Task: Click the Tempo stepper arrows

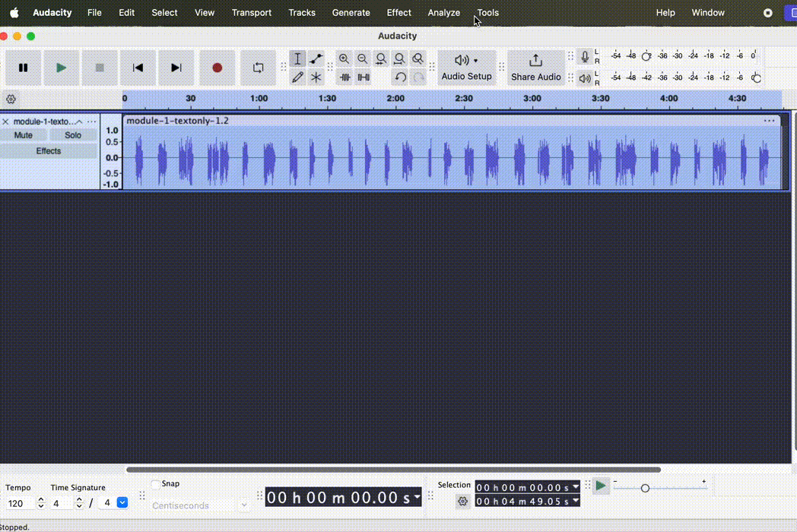Action: [x=41, y=503]
